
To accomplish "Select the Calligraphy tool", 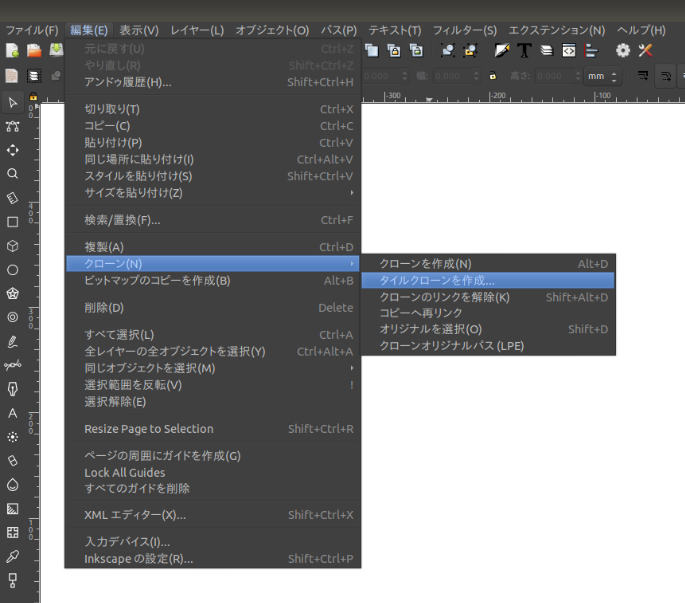I will 13,389.
